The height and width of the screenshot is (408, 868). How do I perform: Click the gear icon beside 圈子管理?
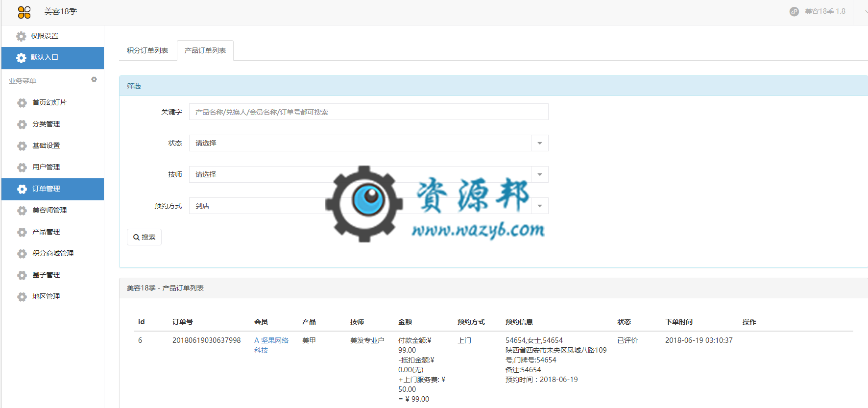pyautogui.click(x=22, y=275)
